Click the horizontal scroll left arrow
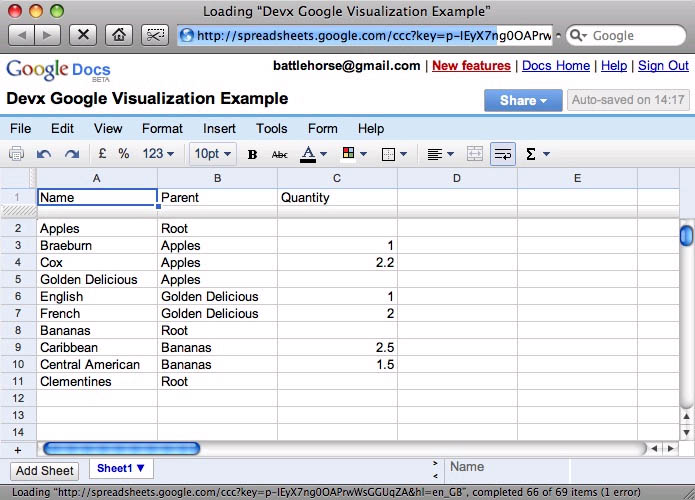 click(x=654, y=449)
